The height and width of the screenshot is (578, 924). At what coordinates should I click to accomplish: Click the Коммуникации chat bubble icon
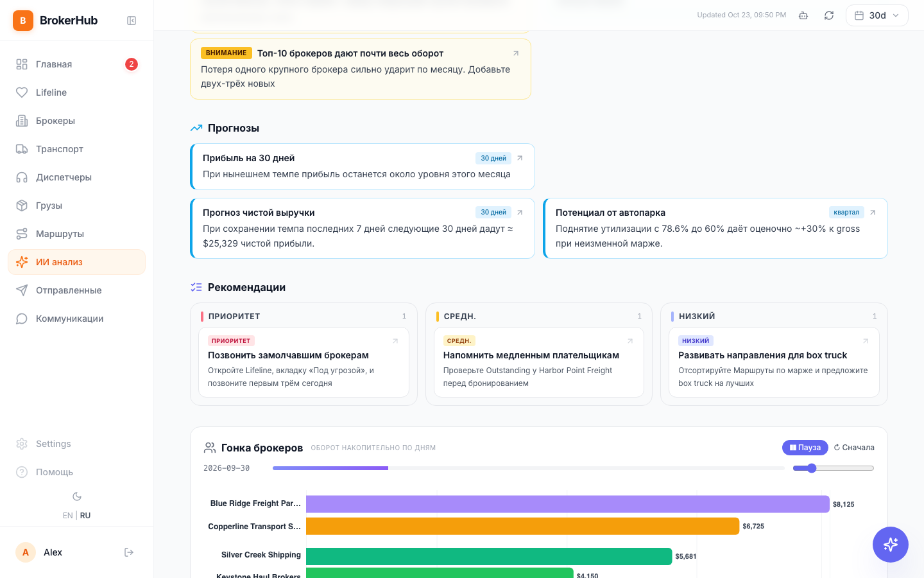pyautogui.click(x=22, y=319)
